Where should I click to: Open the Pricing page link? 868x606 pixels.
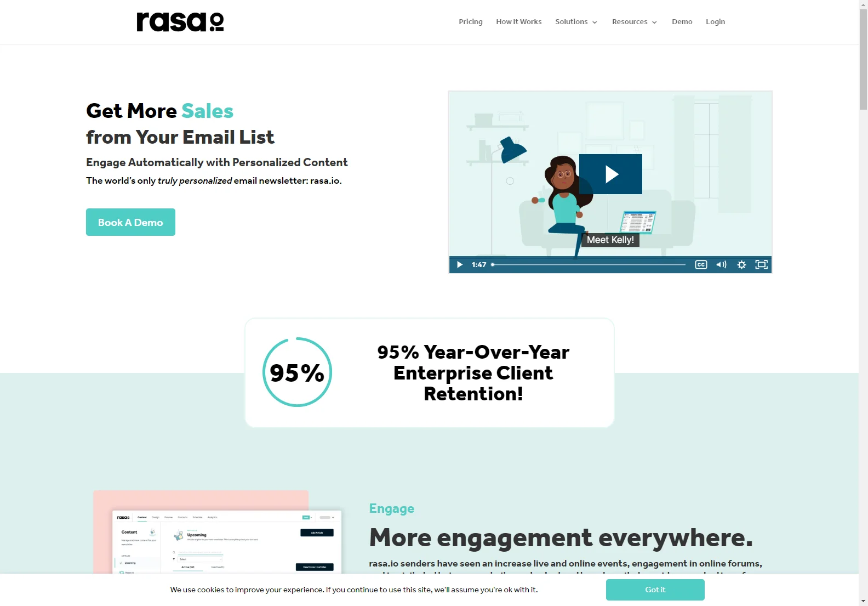(x=471, y=22)
